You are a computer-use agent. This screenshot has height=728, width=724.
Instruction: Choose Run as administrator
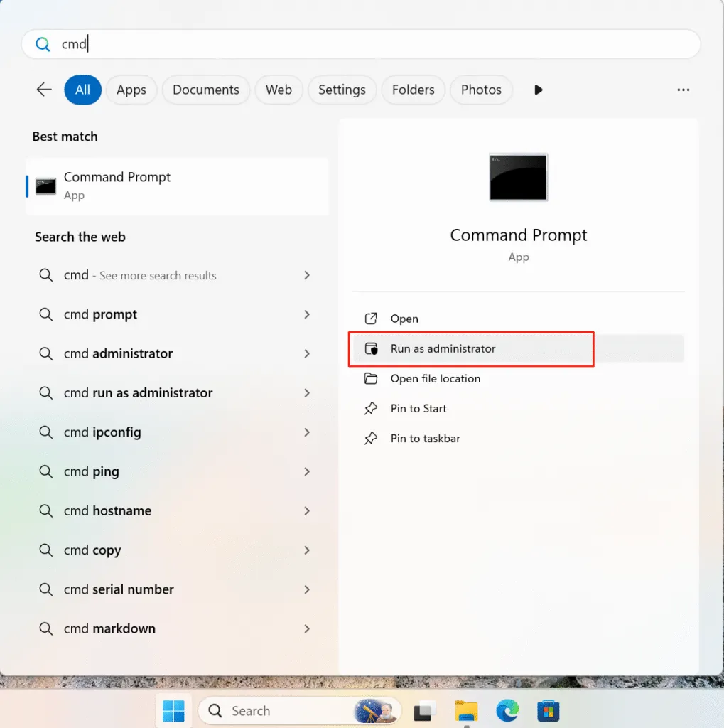pos(443,349)
